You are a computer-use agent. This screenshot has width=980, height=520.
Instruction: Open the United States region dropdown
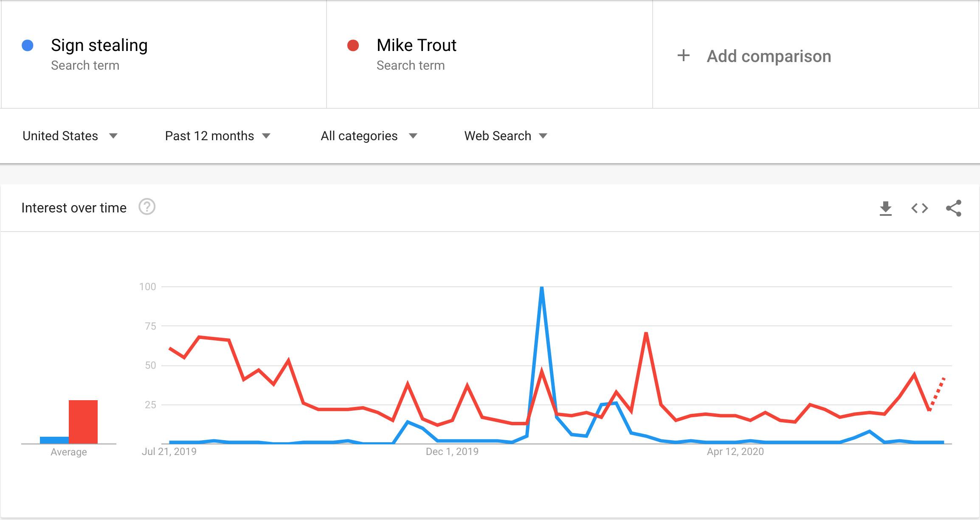(70, 136)
